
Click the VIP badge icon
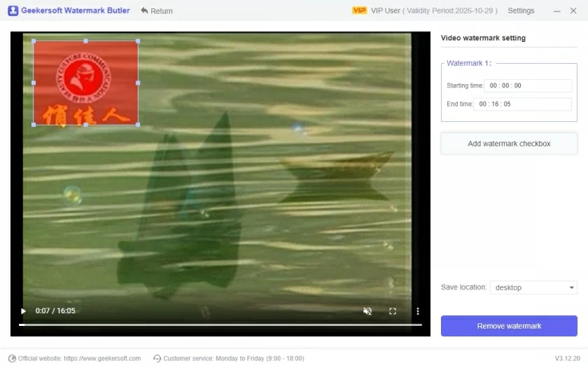point(359,10)
